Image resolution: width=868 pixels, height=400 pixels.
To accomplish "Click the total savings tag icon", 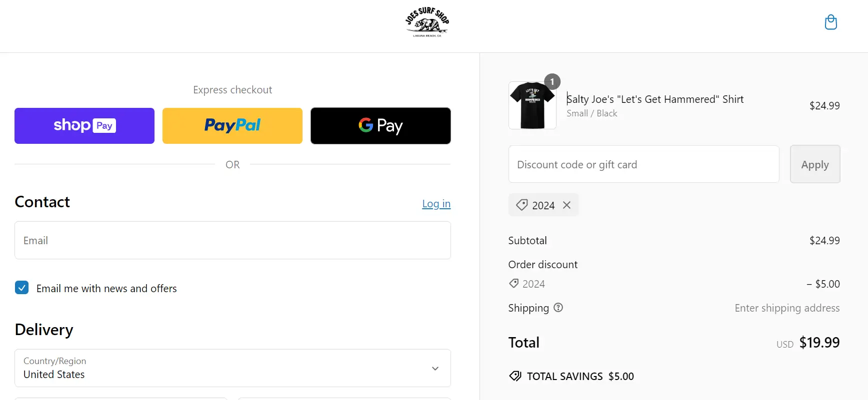I will 515,376.
